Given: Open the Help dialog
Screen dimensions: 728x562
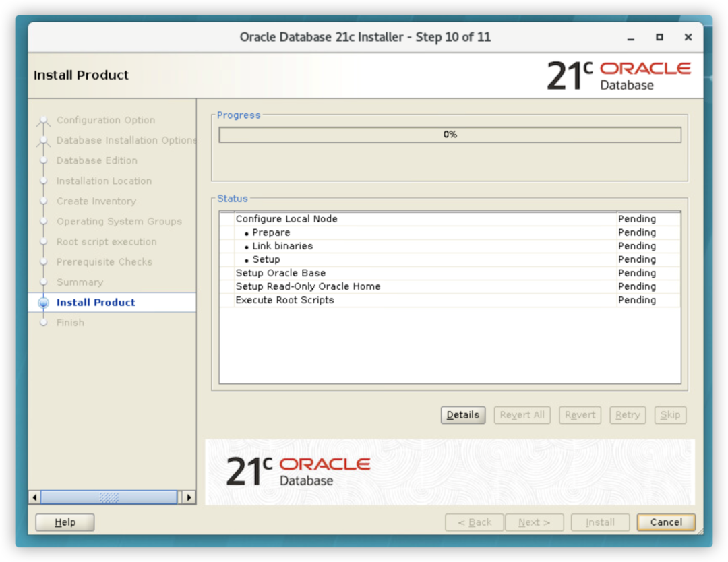Looking at the screenshot, I should tap(65, 522).
